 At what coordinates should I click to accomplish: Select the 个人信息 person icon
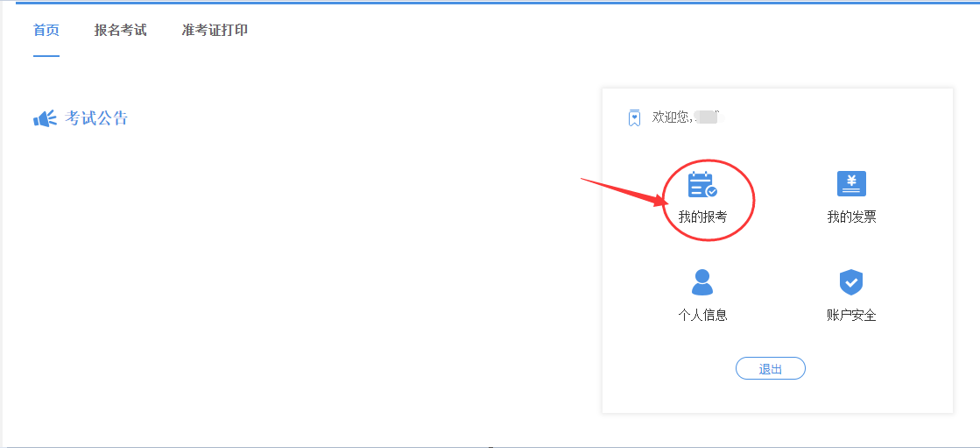tap(702, 282)
